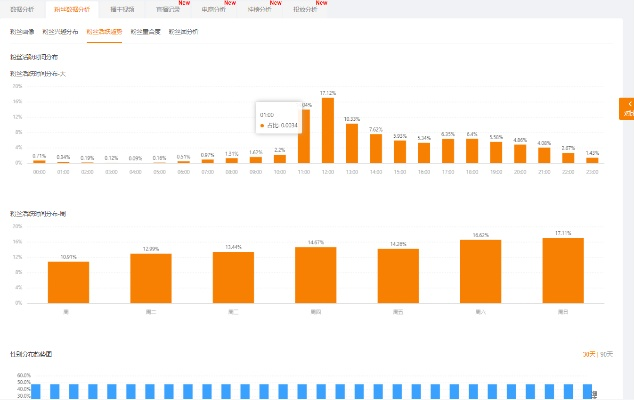Screen dimensions: 634x400
Task: Select the 14.57% Thursday weekly bar
Action: [315, 275]
